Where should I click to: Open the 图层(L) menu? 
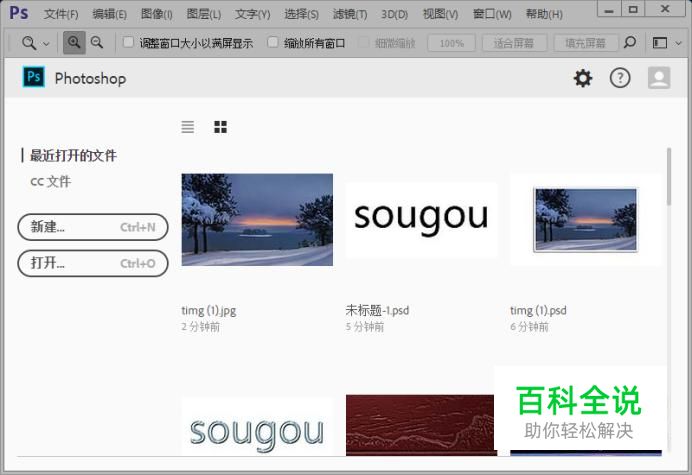[203, 14]
